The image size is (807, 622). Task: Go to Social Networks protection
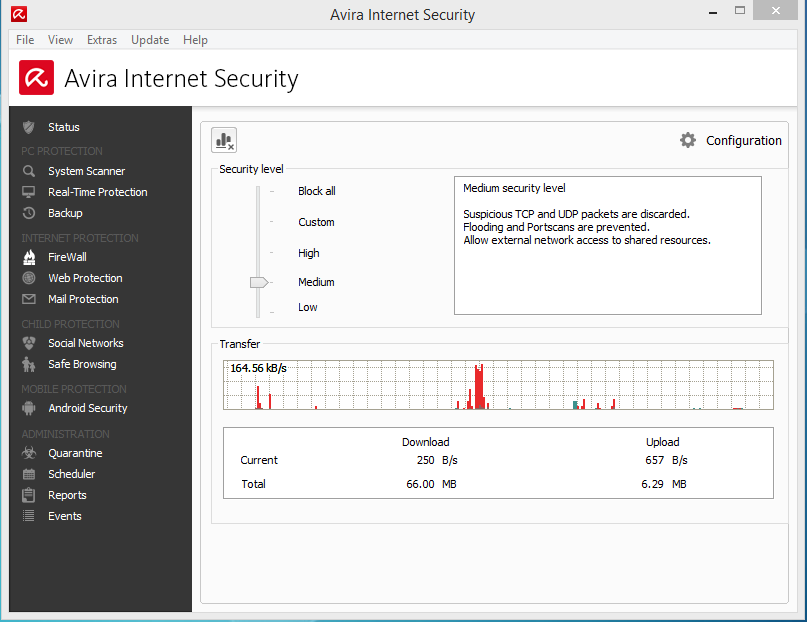click(86, 343)
